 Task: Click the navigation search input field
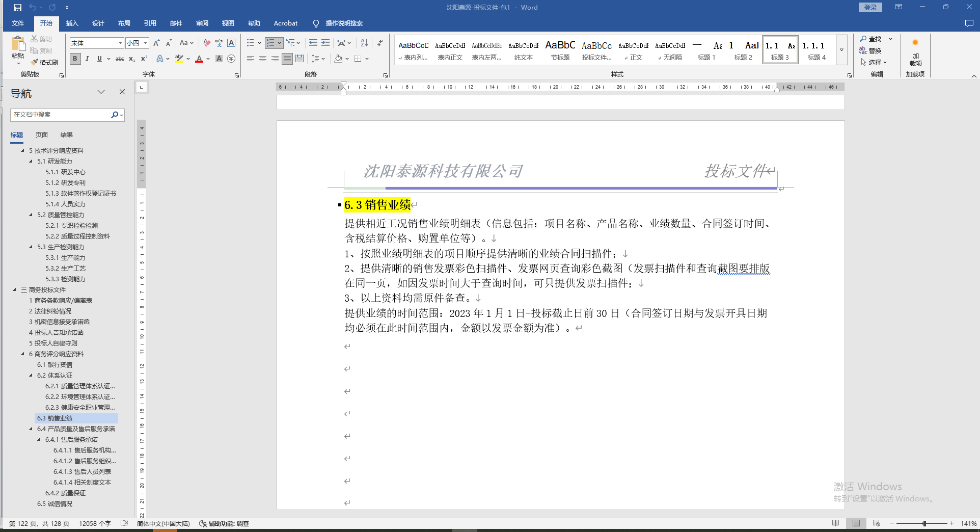pos(60,115)
